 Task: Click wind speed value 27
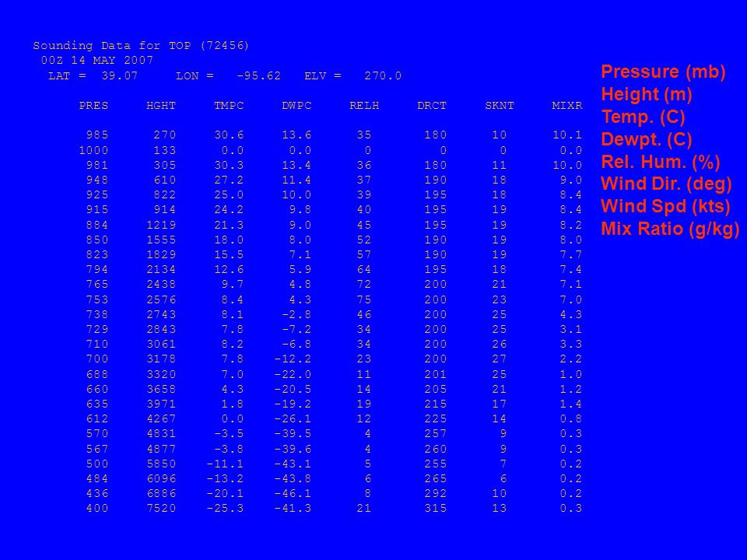point(500,359)
